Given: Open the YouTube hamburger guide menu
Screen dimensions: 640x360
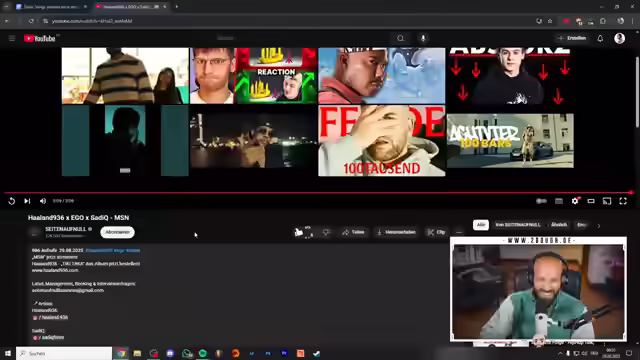Looking at the screenshot, I should 12,38.
